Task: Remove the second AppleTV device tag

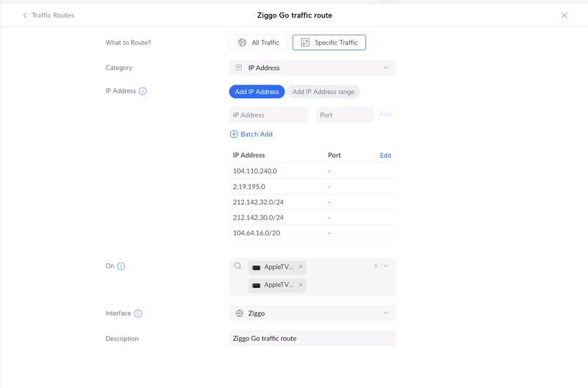Action: (x=301, y=284)
